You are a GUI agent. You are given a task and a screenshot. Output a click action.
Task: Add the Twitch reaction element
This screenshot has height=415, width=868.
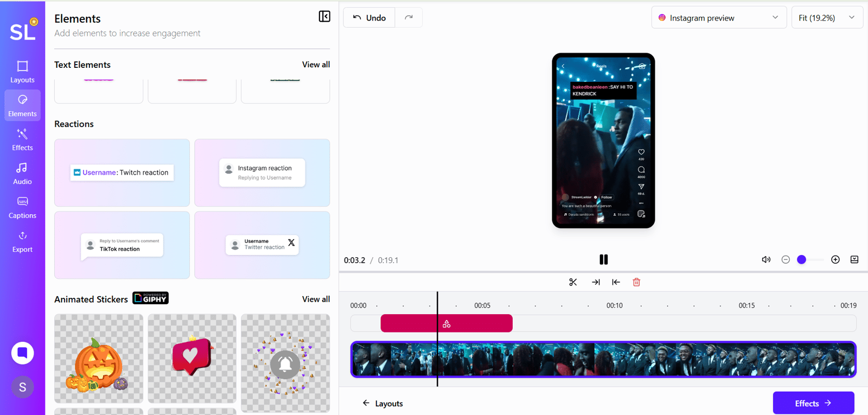(122, 173)
